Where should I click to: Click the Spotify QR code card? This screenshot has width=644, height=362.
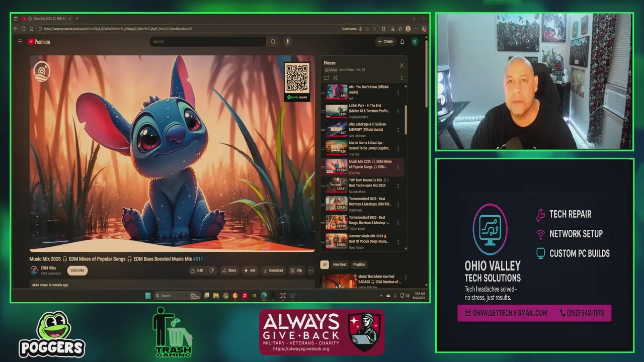click(297, 81)
